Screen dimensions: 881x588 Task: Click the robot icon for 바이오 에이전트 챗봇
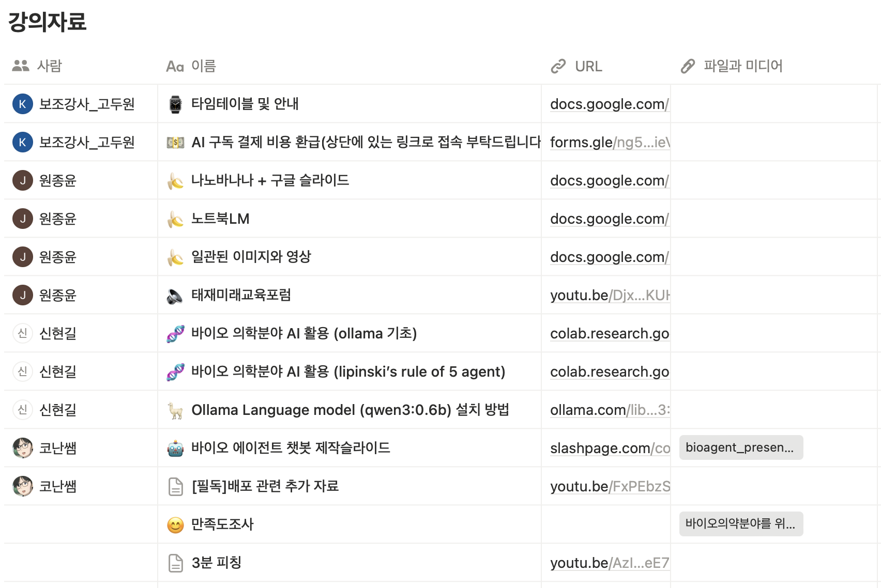176,448
